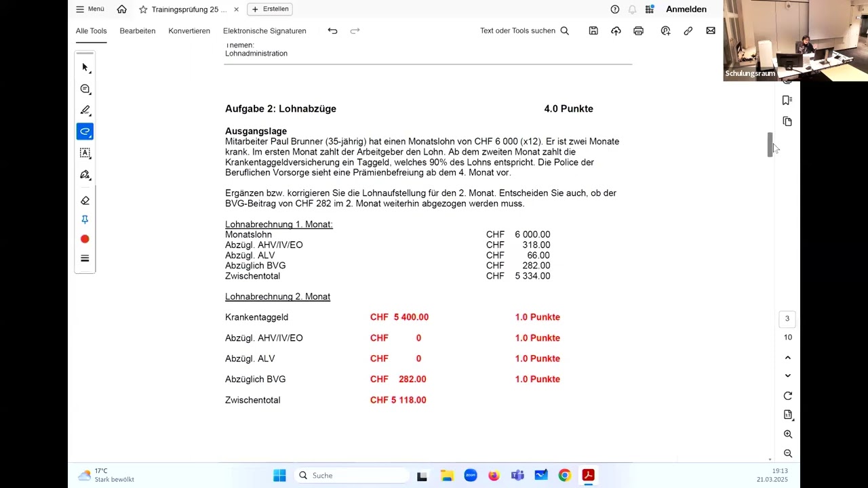Screen dimensions: 868x488
Task: Click the red CHF 5 400.00 value
Action: (399, 317)
